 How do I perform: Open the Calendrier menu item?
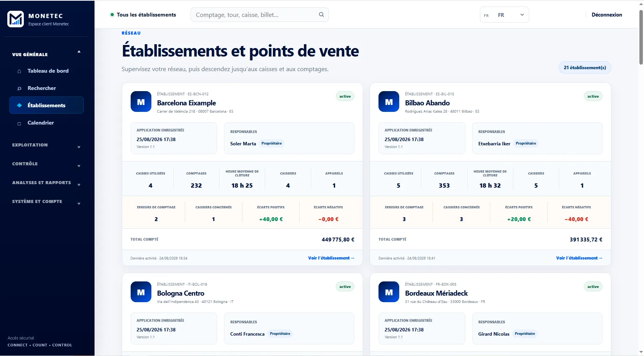click(46, 123)
